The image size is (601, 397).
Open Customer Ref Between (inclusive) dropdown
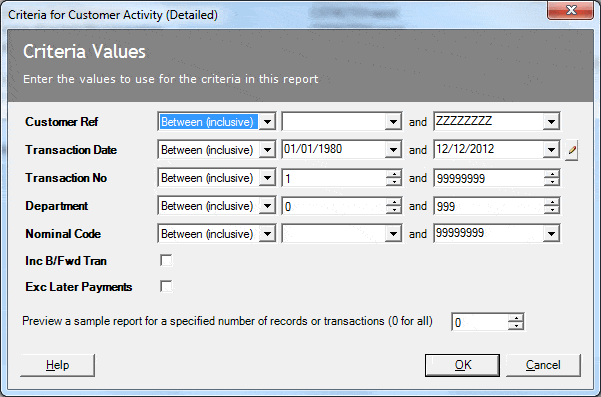click(x=267, y=122)
